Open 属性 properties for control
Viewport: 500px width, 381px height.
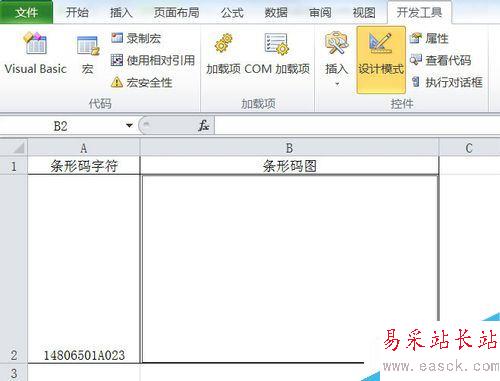point(429,38)
